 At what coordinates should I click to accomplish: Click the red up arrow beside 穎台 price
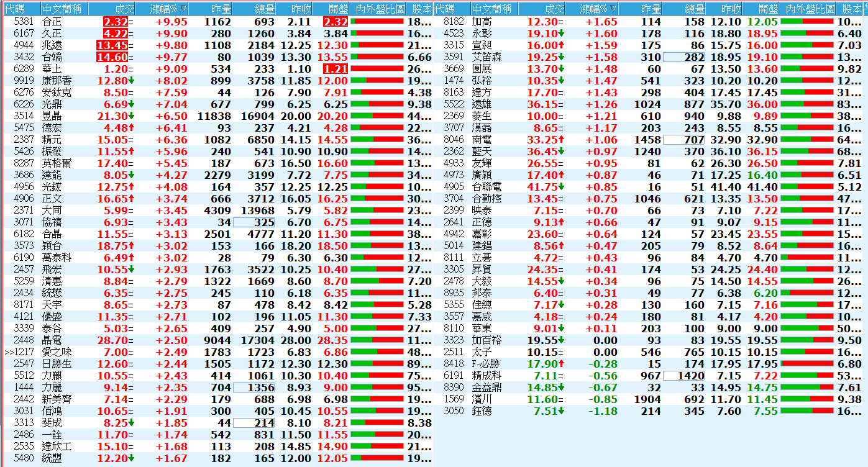132,246
